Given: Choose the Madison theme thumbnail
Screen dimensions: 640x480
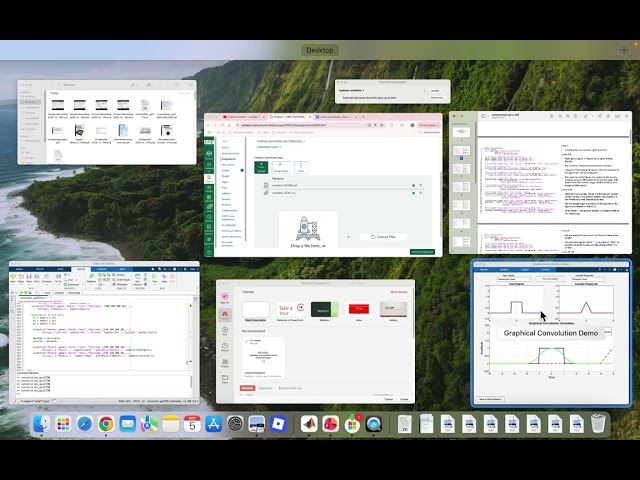Looking at the screenshot, I should (324, 310).
